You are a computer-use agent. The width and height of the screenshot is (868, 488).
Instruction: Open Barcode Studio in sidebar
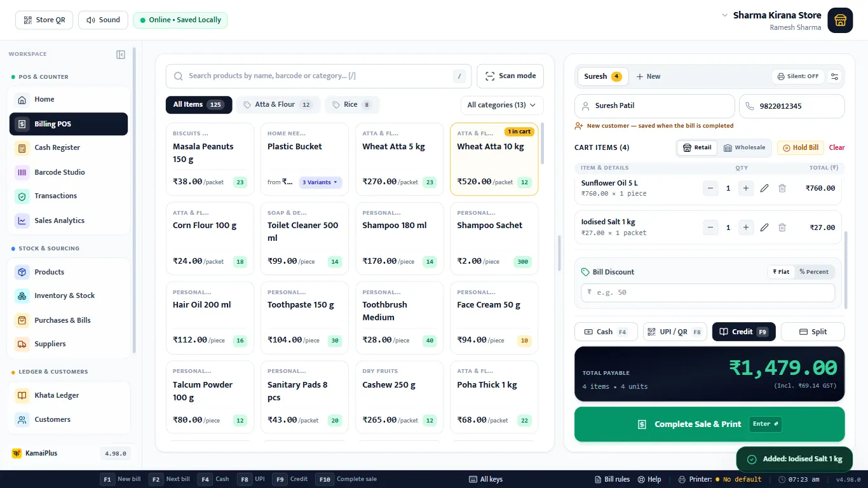69,172
